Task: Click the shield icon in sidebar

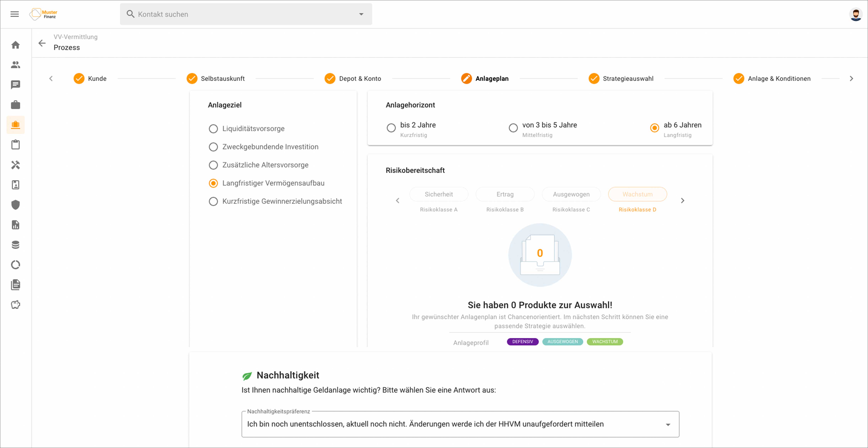Action: point(15,205)
